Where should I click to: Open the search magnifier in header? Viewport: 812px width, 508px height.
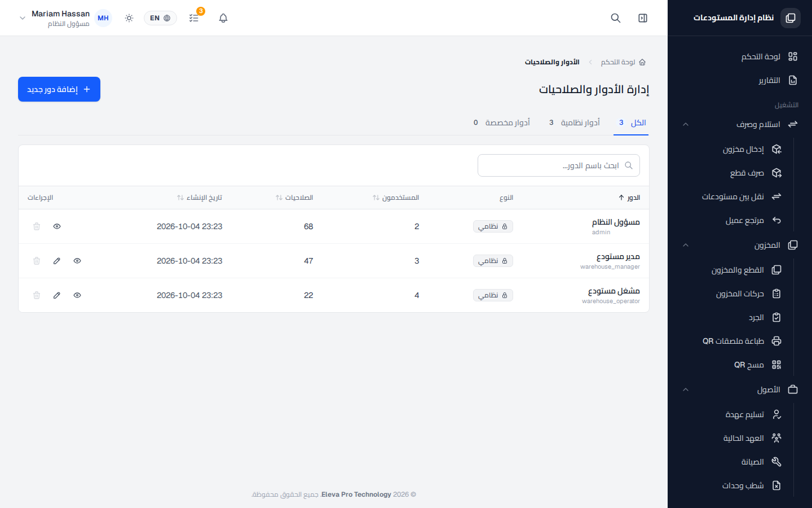[616, 18]
